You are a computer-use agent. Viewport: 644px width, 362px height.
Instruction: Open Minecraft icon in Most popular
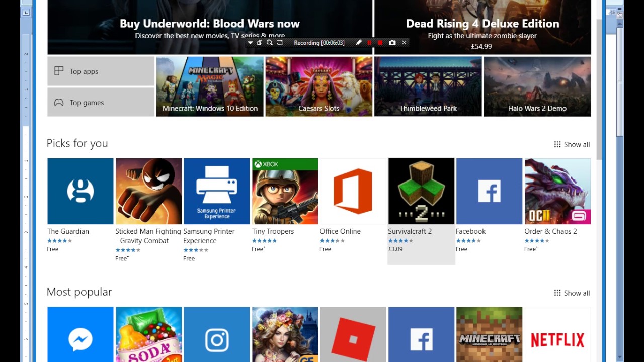click(x=490, y=334)
